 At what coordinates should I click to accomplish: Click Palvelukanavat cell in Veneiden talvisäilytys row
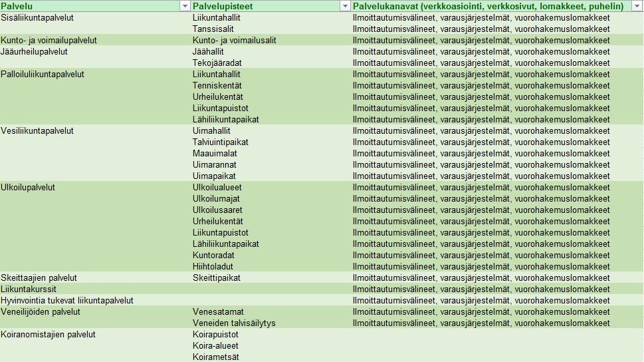(x=497, y=323)
